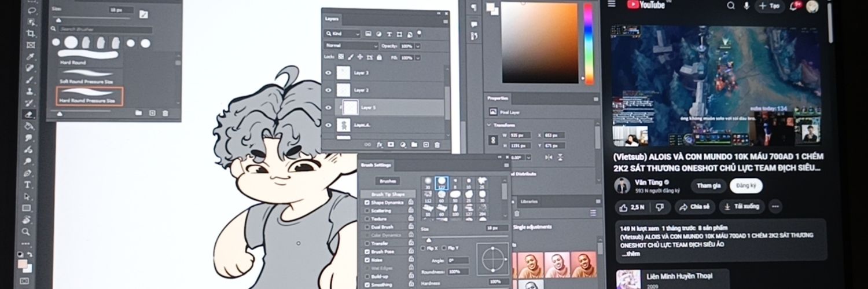Select the Rectangle shape tool
This screenshot has width=868, height=289.
tap(27, 208)
